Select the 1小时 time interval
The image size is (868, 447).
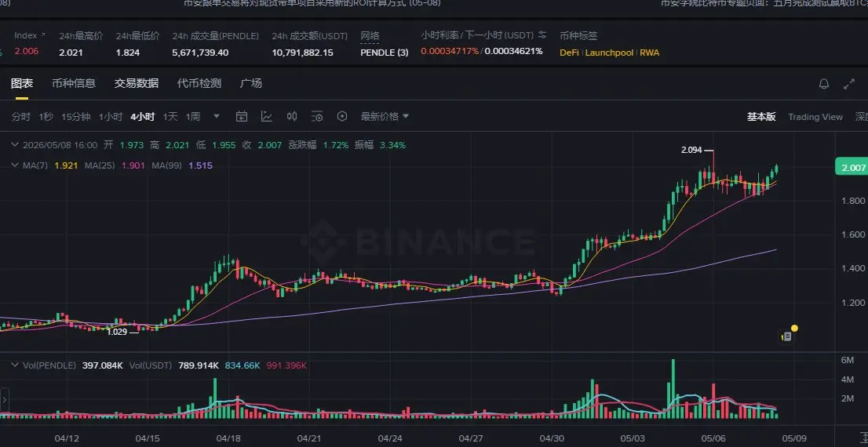point(110,117)
